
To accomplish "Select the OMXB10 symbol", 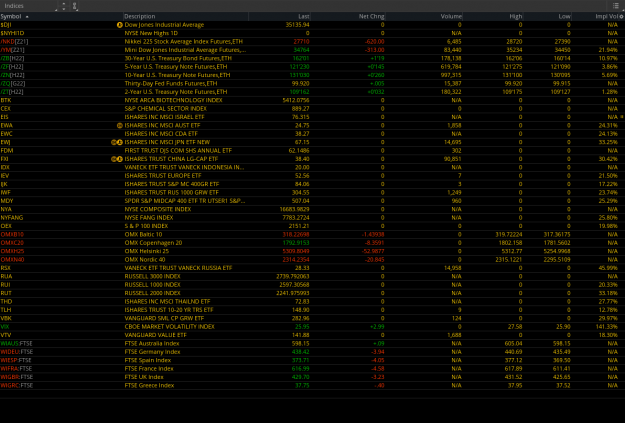I will (12, 234).
